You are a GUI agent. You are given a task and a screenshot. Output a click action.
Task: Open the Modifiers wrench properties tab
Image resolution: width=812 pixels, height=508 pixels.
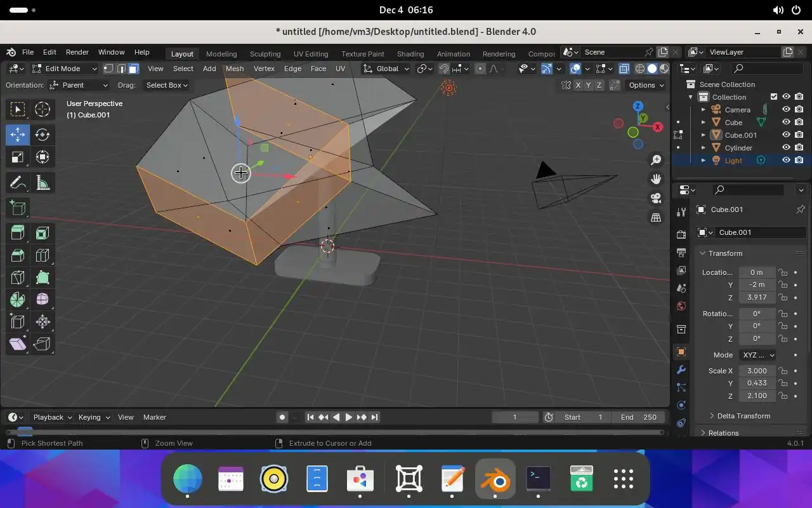(x=681, y=370)
